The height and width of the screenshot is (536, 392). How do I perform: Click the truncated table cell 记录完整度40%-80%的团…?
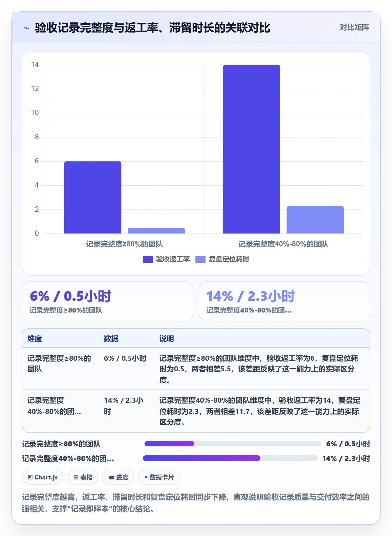click(54, 406)
